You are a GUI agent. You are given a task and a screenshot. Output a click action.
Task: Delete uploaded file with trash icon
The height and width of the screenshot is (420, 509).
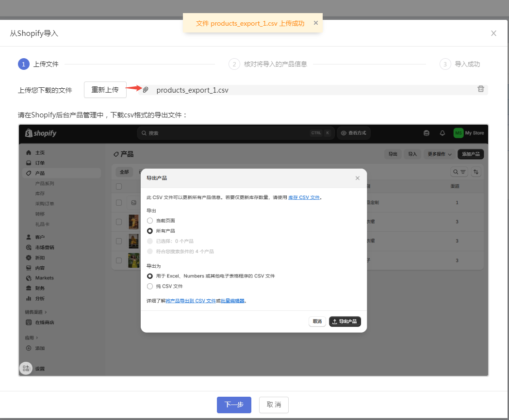point(481,89)
